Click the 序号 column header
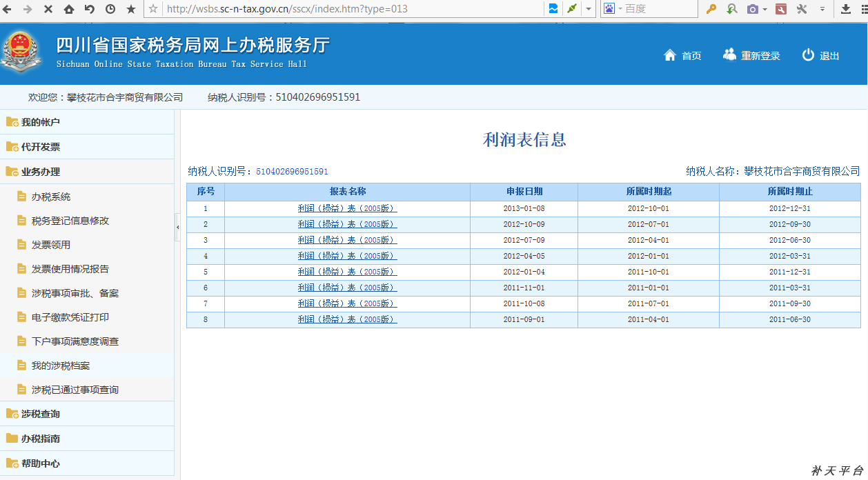Screen dimensions: 868x480 click(x=206, y=192)
